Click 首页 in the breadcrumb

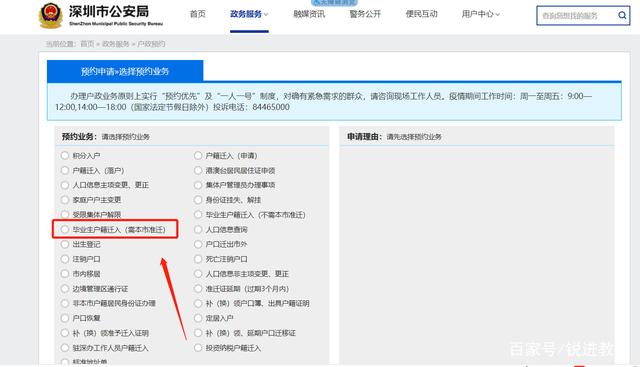[x=87, y=44]
